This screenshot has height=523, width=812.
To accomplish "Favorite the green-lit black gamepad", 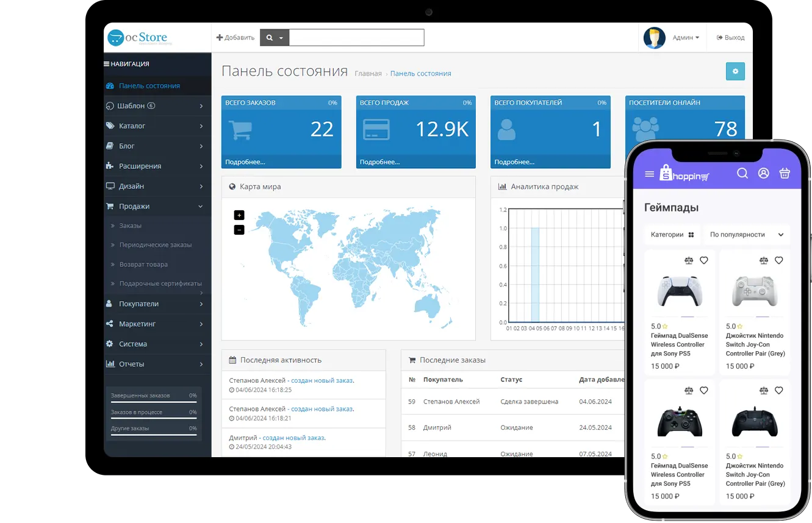I will tap(703, 390).
